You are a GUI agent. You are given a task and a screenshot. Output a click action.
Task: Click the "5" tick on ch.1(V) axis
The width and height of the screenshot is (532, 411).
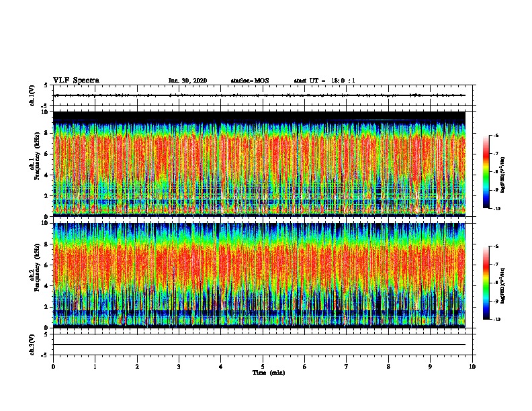tap(46, 85)
